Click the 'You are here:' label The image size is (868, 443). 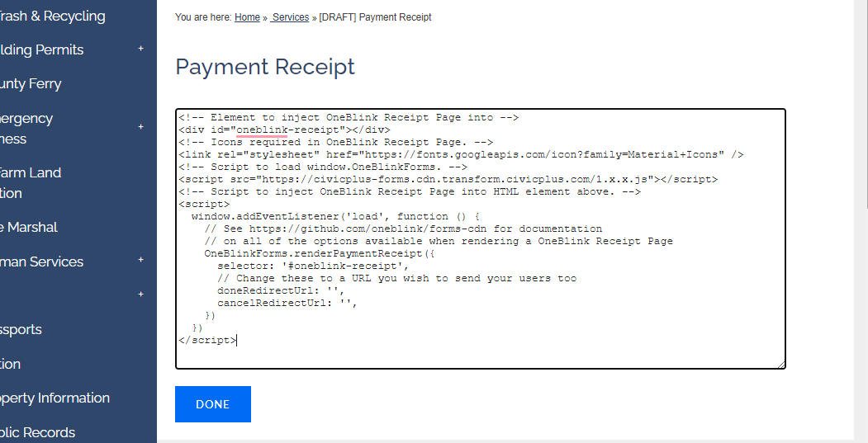203,17
